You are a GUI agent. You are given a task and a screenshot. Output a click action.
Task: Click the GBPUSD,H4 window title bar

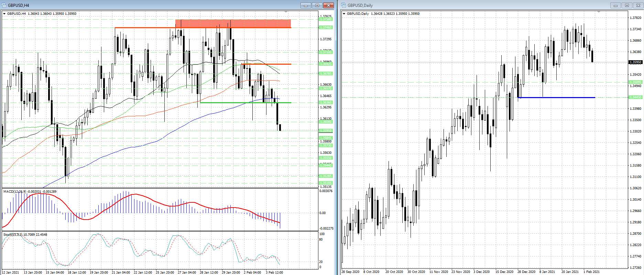(138, 5)
